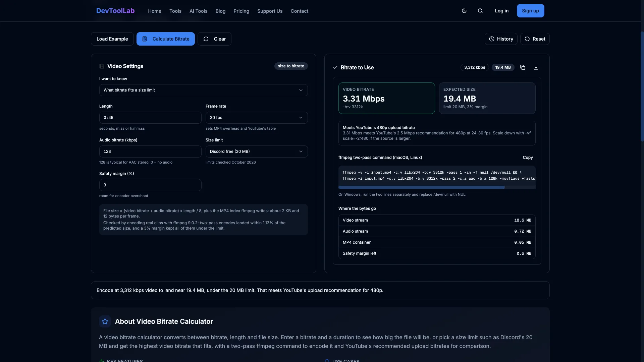Go to Home in navigation
The image size is (644, 362).
[x=155, y=11]
